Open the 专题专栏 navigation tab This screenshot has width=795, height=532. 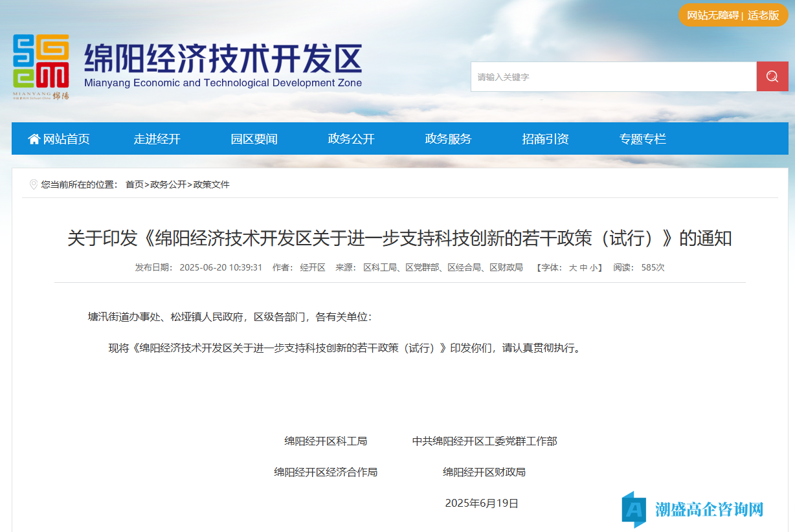(642, 139)
